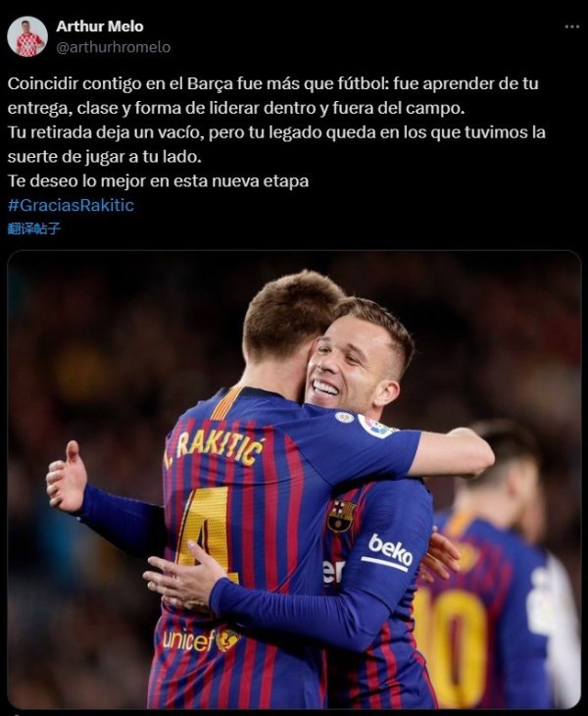Open Arthur Melo's profile avatar
This screenshot has width=588, height=716.
27,36
